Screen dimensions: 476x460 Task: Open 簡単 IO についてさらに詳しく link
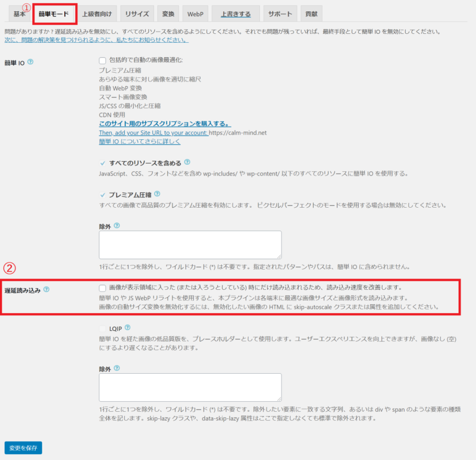pos(140,142)
